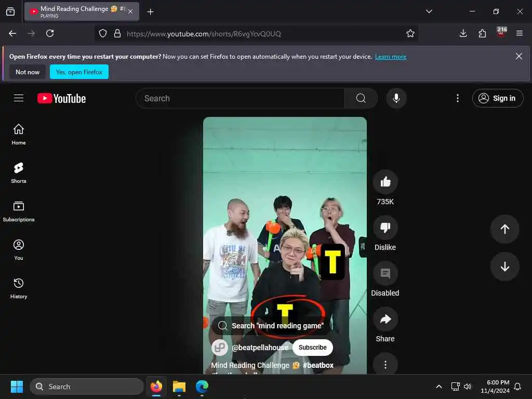Show tracking protection shield info

103,33
